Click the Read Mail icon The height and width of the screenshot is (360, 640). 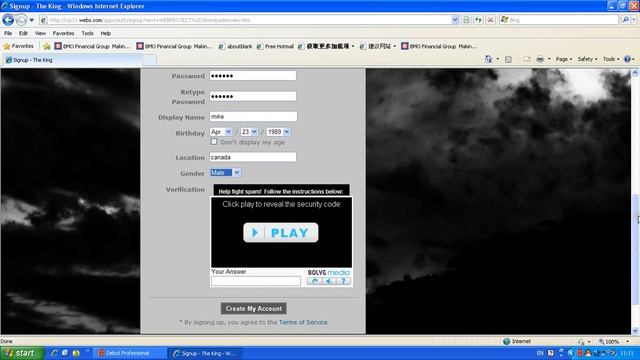pyautogui.click(x=527, y=59)
